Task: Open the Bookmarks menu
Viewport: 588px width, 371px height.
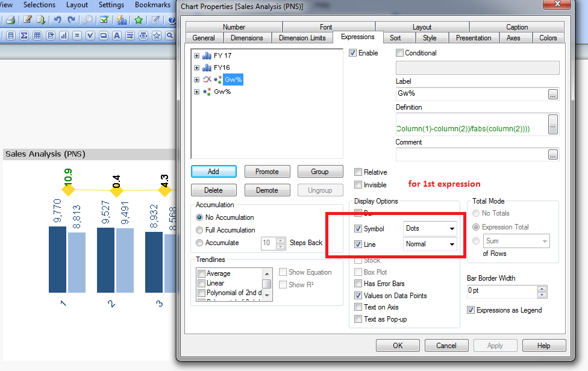Action: point(152,5)
